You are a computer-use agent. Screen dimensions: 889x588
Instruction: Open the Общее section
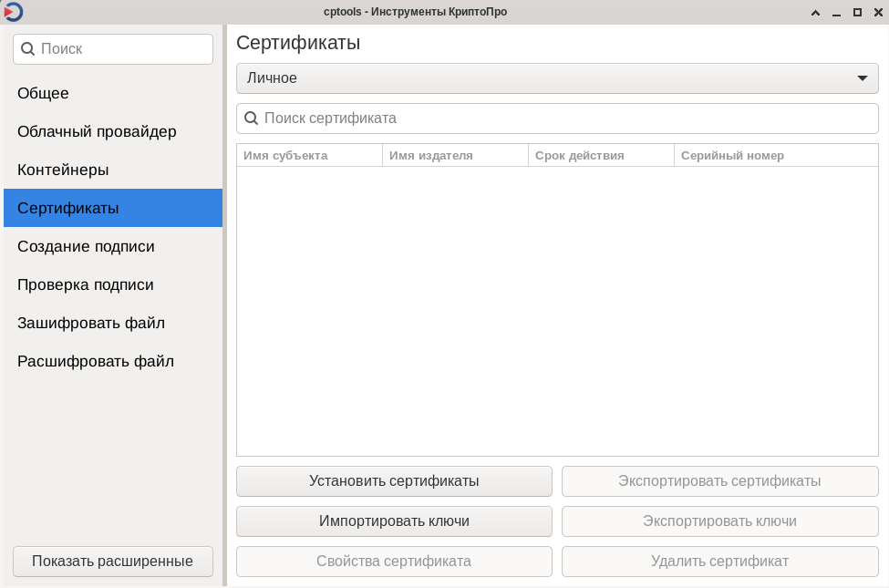click(113, 93)
